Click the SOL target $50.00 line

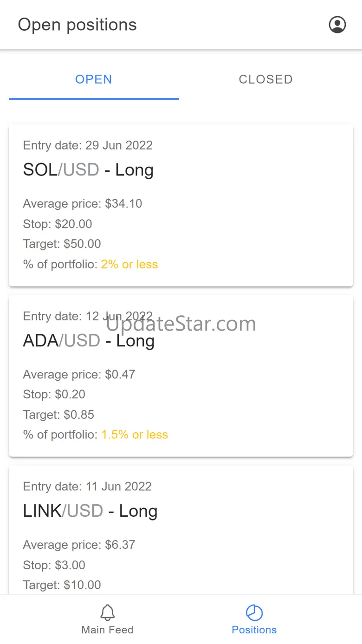[x=62, y=244]
